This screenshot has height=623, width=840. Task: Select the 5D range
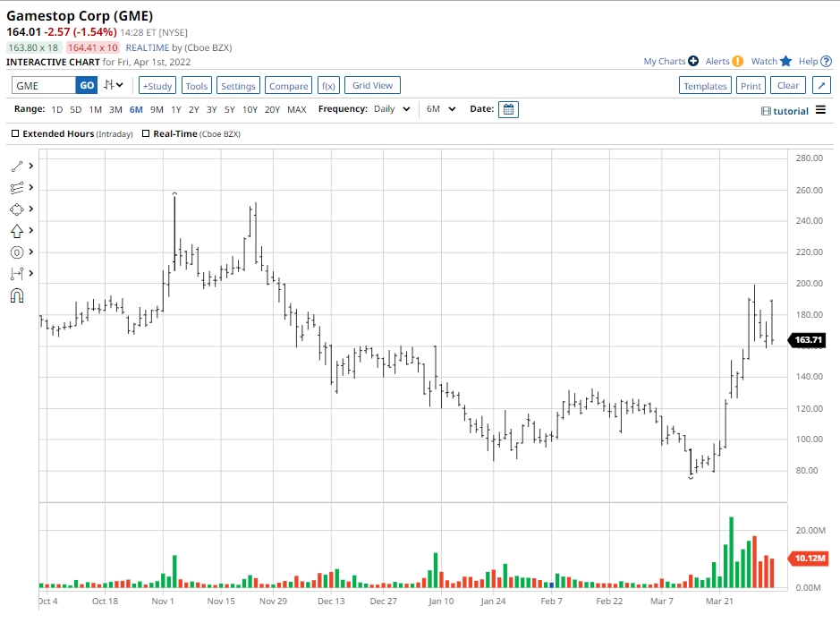click(x=75, y=109)
